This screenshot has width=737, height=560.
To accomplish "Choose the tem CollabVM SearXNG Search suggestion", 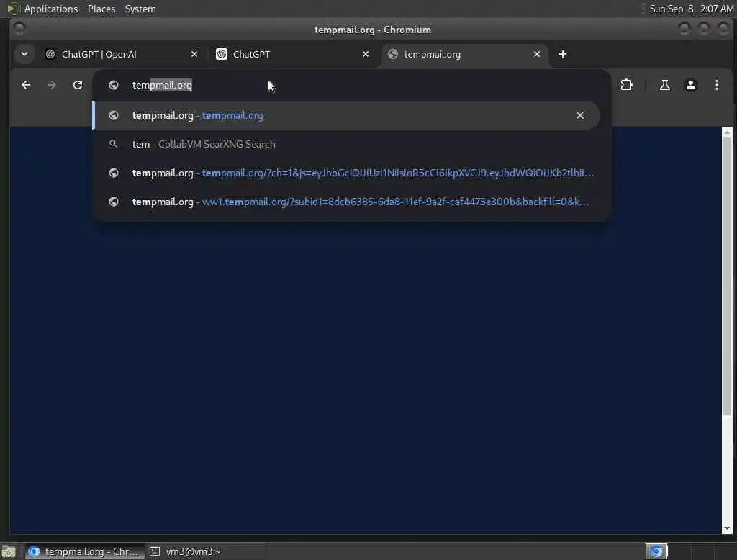I will pos(346,144).
